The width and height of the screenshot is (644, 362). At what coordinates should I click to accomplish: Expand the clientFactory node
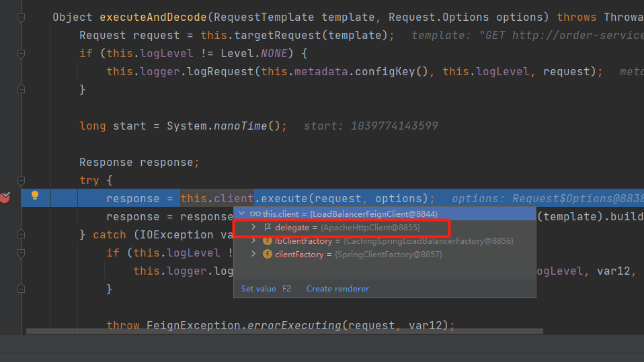click(253, 255)
